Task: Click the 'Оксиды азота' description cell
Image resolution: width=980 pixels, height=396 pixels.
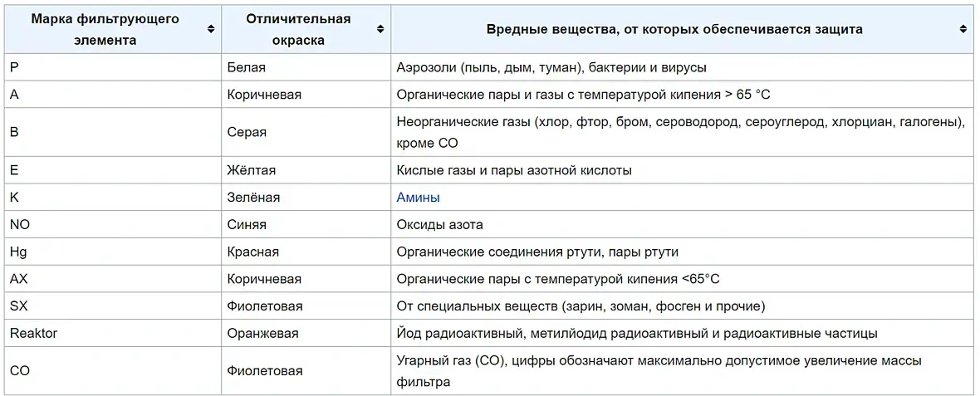Action: (x=439, y=224)
